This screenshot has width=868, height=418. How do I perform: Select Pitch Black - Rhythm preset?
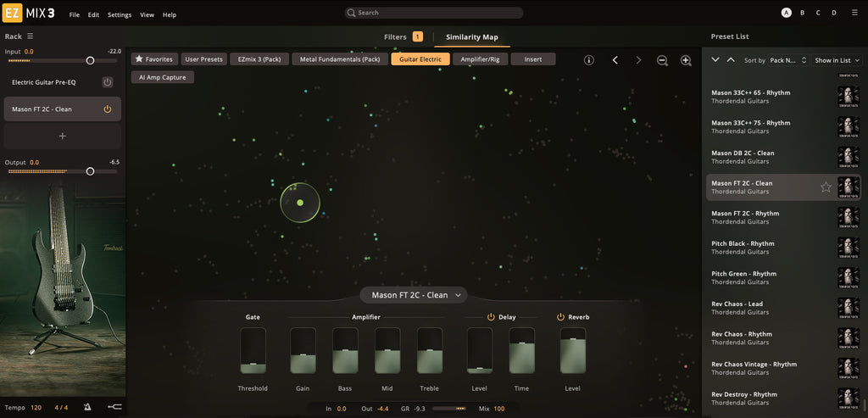[x=783, y=248]
